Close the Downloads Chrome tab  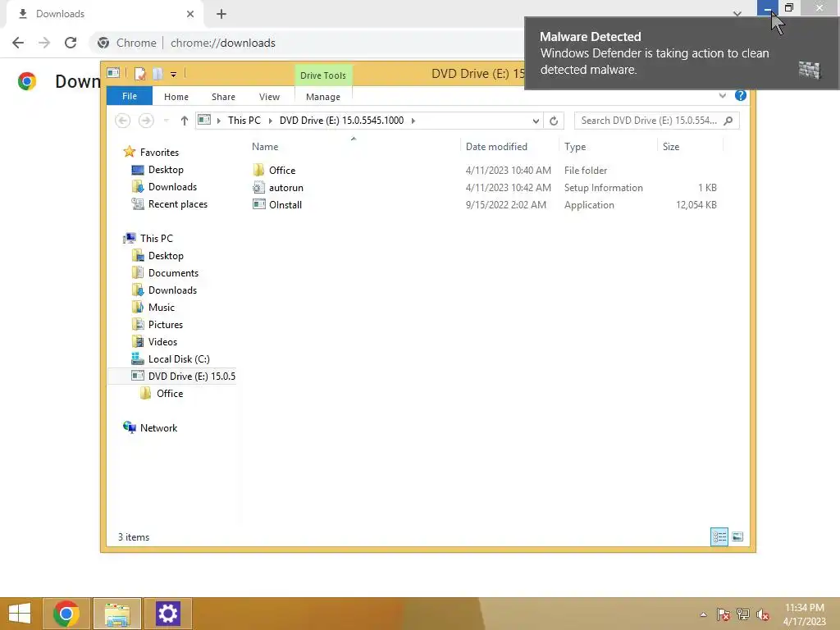coord(189,14)
